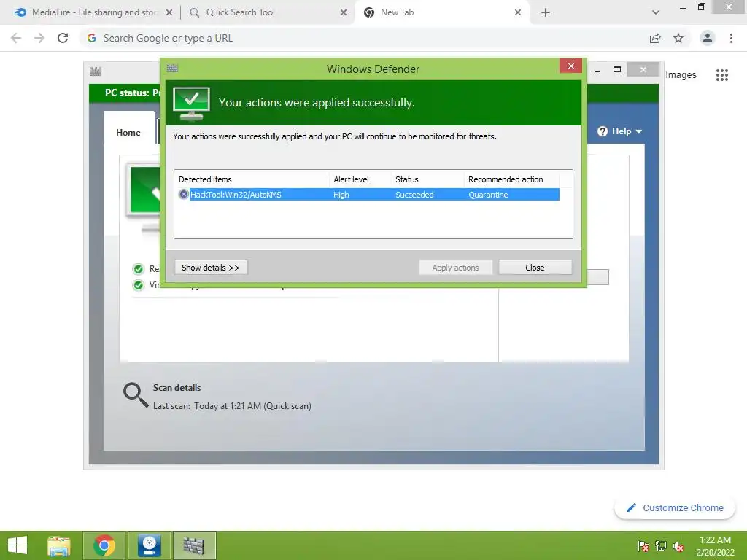Click the upper green check status icon
The width and height of the screenshot is (747, 560).
click(x=138, y=269)
